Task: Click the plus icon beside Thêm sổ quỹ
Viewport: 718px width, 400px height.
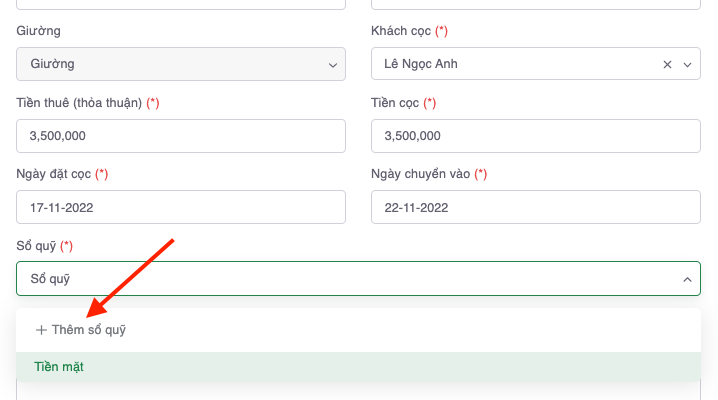Action: [41, 330]
